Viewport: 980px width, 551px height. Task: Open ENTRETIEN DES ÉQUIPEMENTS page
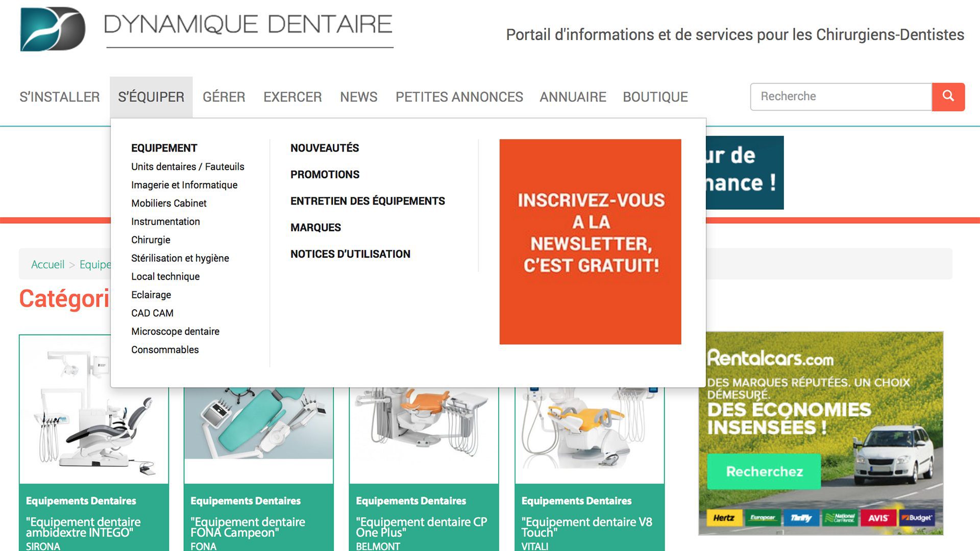(367, 201)
